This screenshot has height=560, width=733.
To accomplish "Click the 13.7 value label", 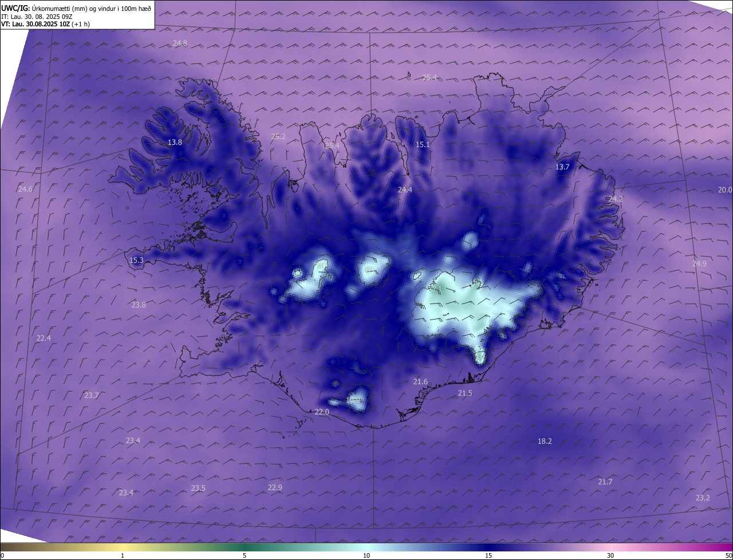I will 562,167.
